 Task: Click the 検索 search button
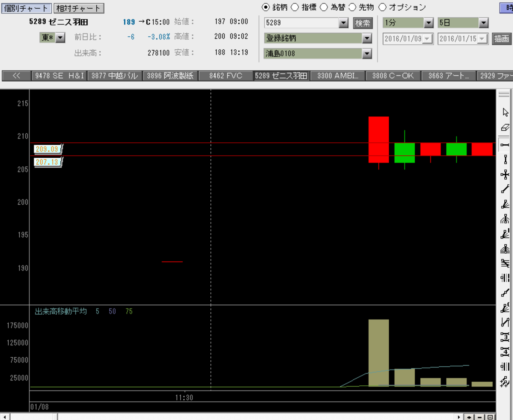coord(363,23)
